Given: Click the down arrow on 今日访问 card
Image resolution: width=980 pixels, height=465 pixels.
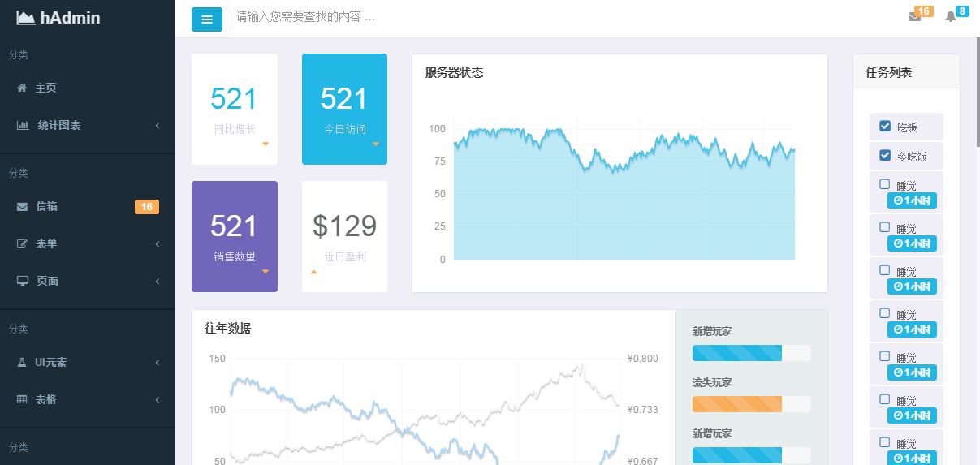Looking at the screenshot, I should coord(375,144).
